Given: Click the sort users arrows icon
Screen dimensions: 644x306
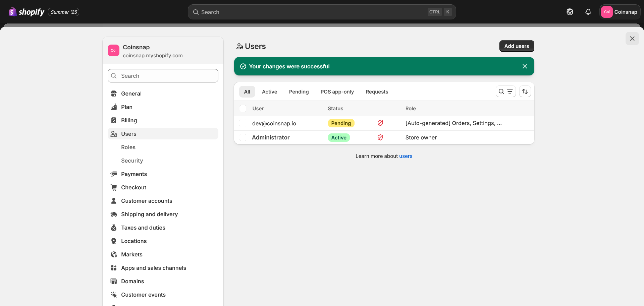Looking at the screenshot, I should 525,91.
